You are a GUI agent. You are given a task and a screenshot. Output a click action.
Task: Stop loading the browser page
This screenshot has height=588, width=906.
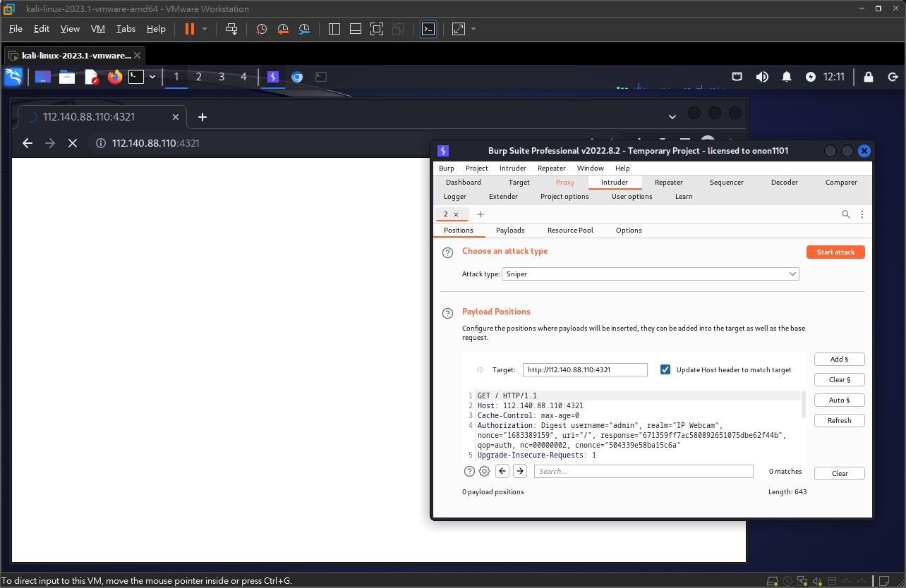pyautogui.click(x=72, y=143)
